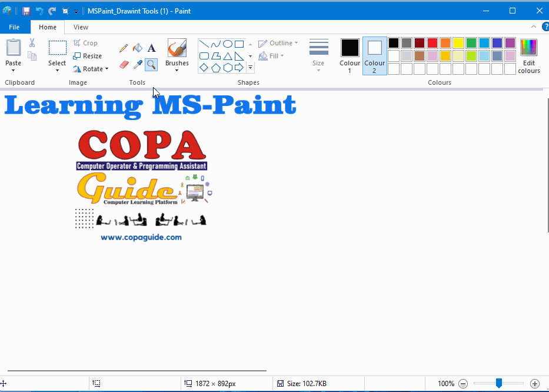Open the Select dropdown arrow

coord(58,71)
